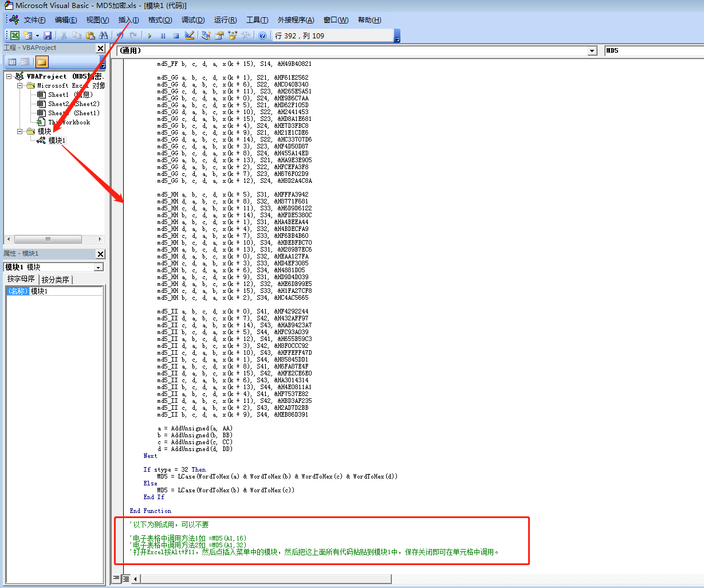Toggle Design Mode in the toolbar
The width and height of the screenshot is (704, 588).
(189, 35)
